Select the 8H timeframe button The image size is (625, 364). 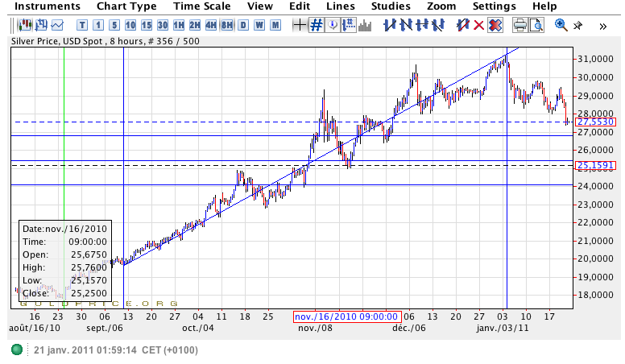pyautogui.click(x=226, y=25)
